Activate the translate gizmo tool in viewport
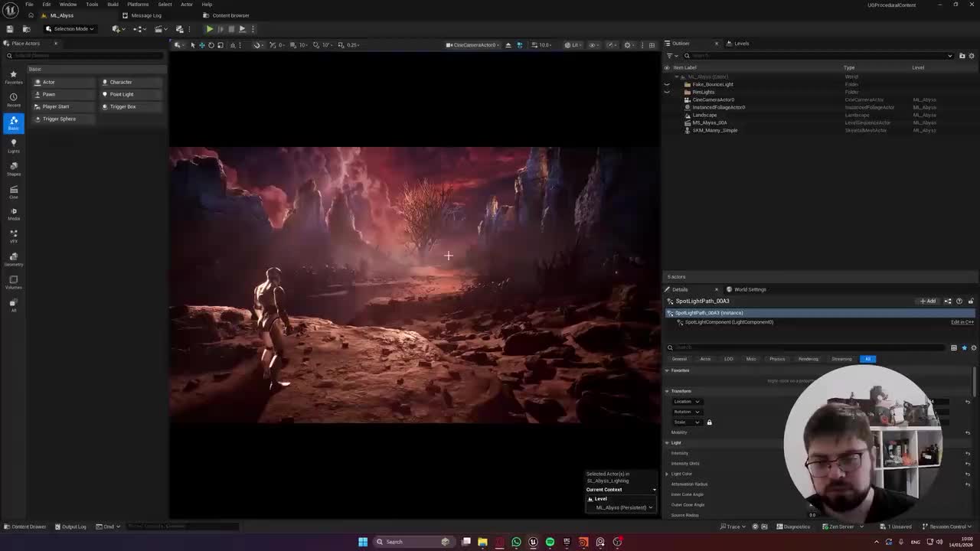Image resolution: width=980 pixels, height=551 pixels. [202, 44]
